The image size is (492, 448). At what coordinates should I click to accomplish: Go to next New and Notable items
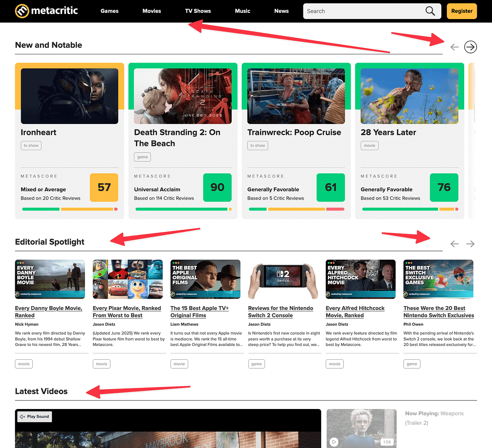click(x=470, y=47)
